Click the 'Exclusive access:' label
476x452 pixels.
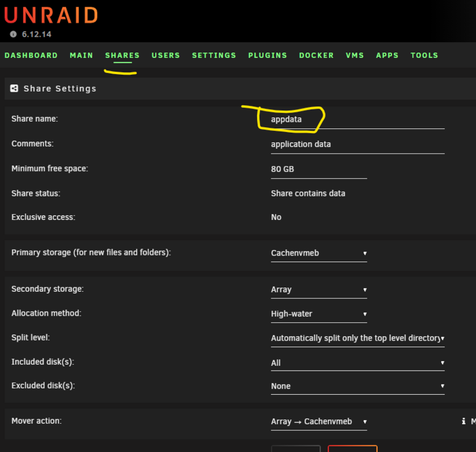(43, 217)
